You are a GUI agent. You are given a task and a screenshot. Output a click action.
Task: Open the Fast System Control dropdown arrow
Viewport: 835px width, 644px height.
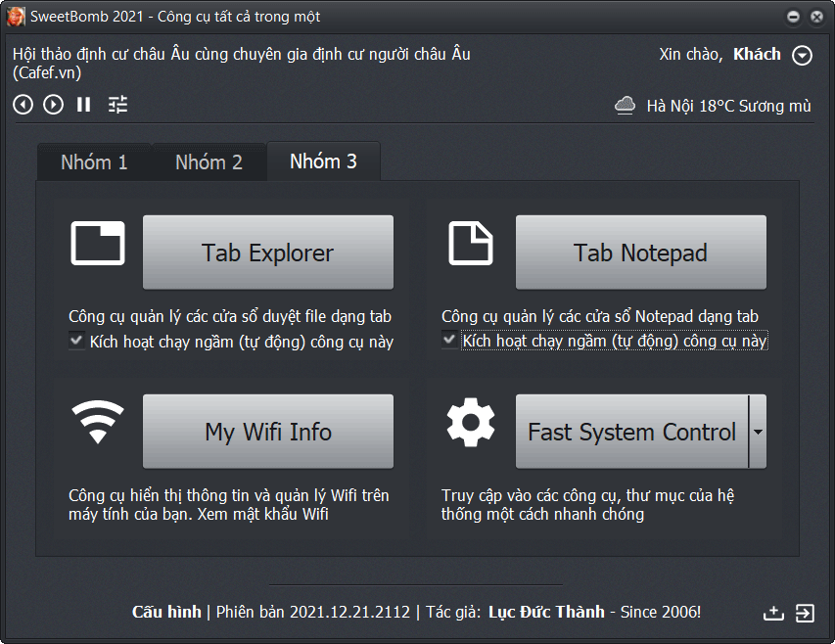pos(758,432)
